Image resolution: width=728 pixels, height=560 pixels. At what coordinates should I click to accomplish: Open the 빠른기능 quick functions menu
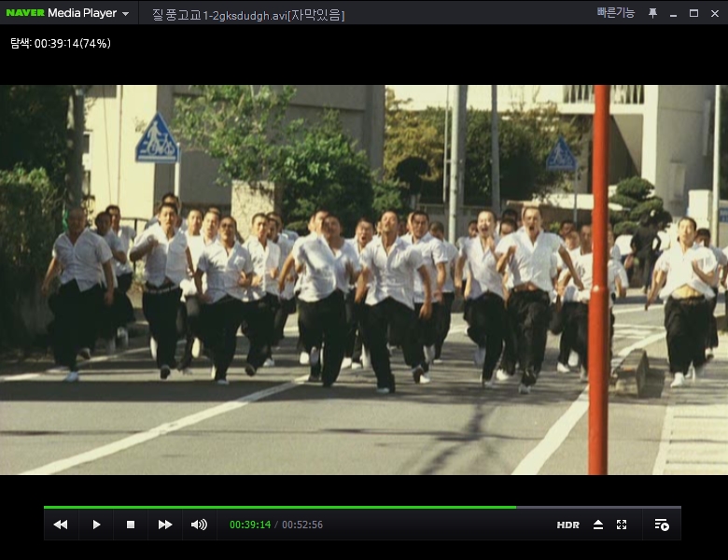pos(615,13)
